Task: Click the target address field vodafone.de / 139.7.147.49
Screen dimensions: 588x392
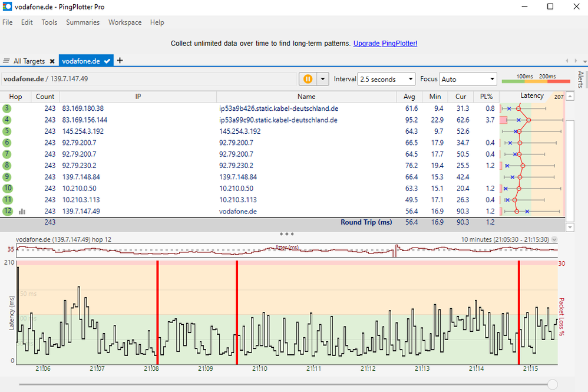Action: (149, 79)
